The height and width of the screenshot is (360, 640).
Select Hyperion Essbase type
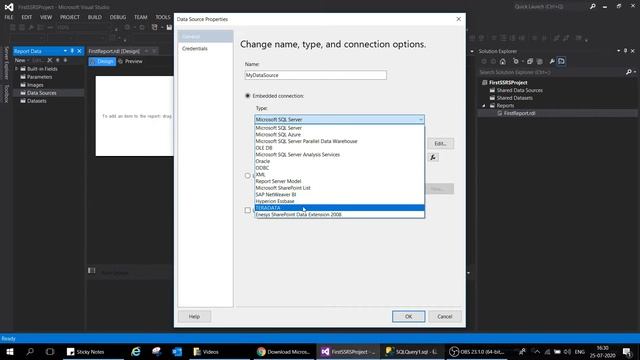pyautogui.click(x=339, y=201)
